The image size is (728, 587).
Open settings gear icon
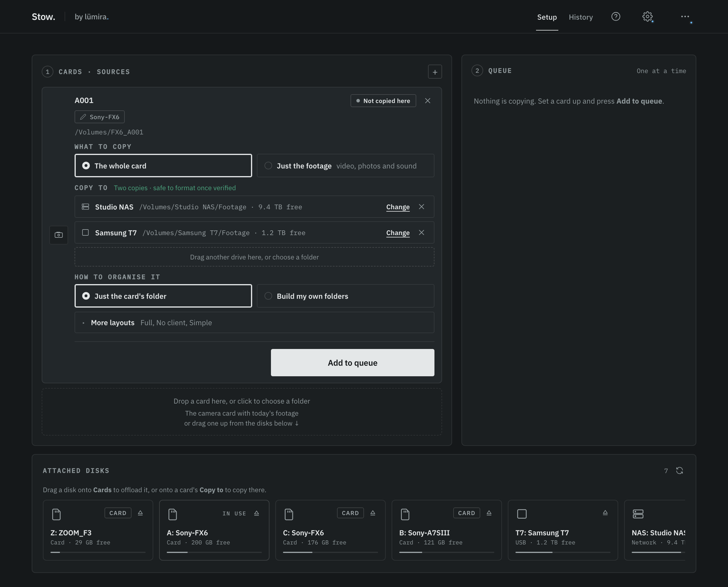click(x=647, y=16)
